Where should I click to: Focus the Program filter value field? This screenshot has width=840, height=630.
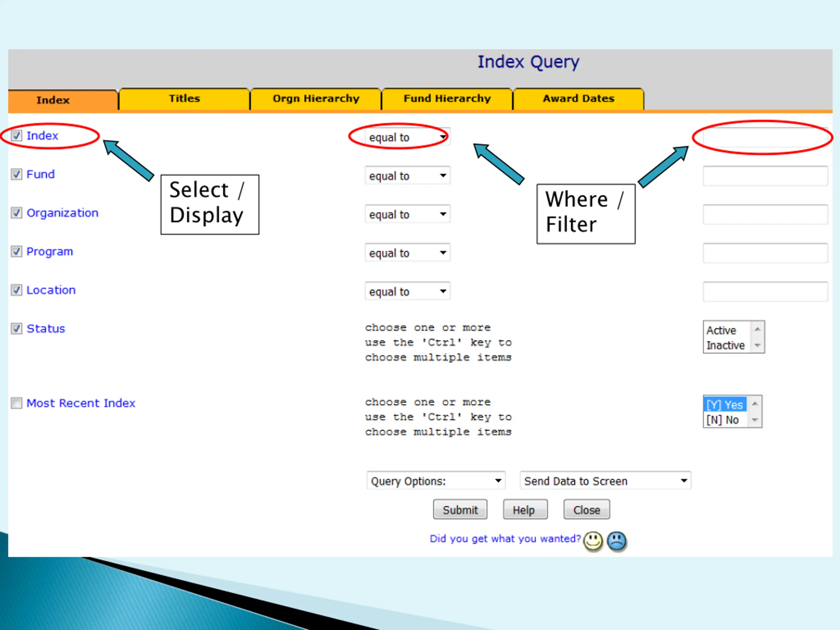(x=765, y=253)
